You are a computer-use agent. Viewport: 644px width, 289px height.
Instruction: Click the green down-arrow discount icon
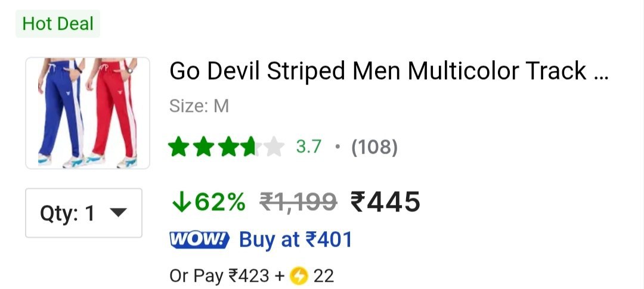click(x=181, y=202)
